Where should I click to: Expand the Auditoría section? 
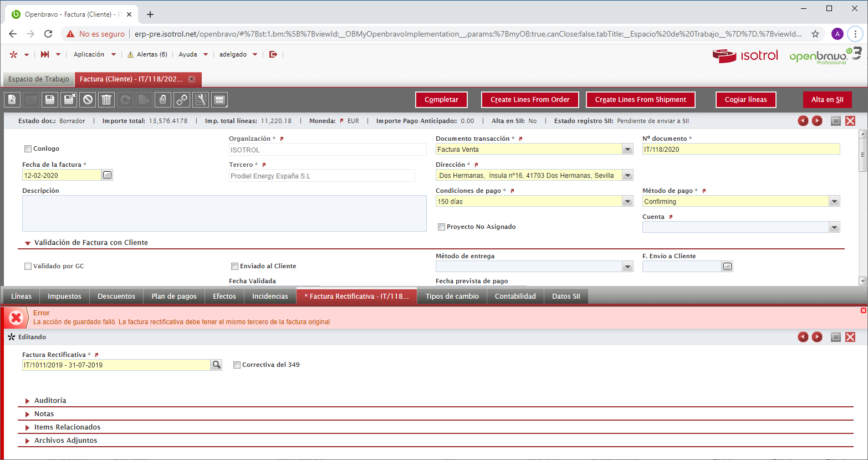pos(50,400)
